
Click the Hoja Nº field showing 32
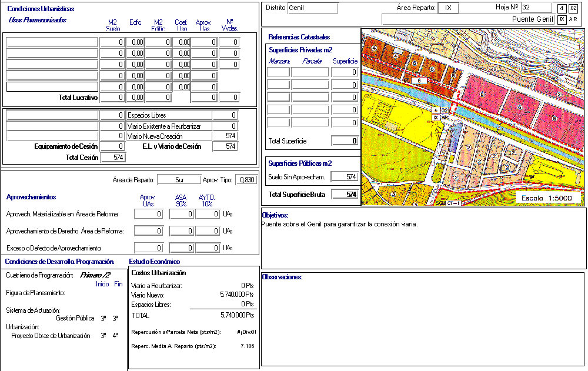(x=536, y=8)
